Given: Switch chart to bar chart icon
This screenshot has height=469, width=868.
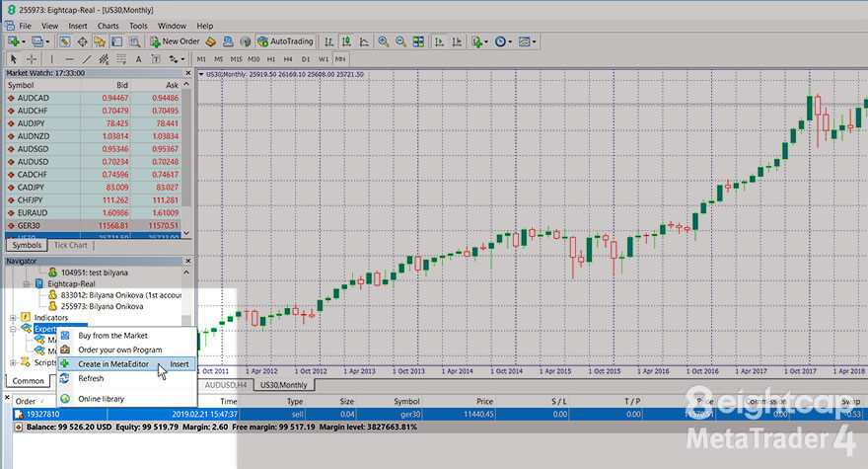Looking at the screenshot, I should tap(329, 41).
